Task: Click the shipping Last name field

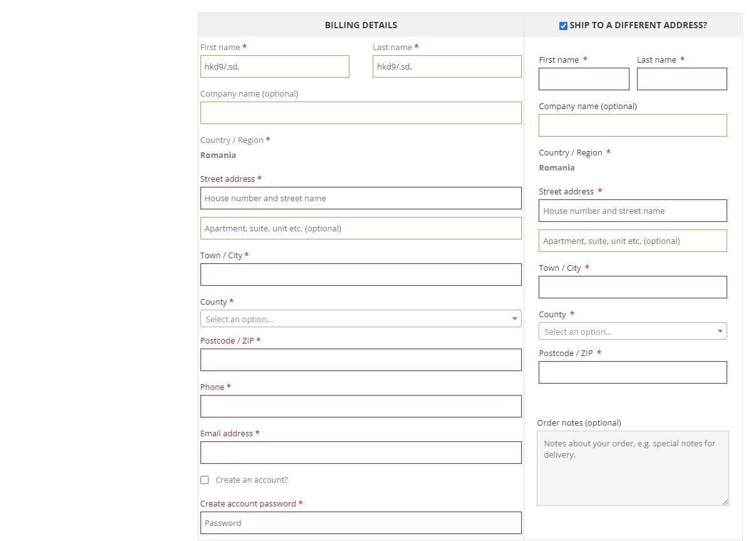Action: click(x=682, y=79)
